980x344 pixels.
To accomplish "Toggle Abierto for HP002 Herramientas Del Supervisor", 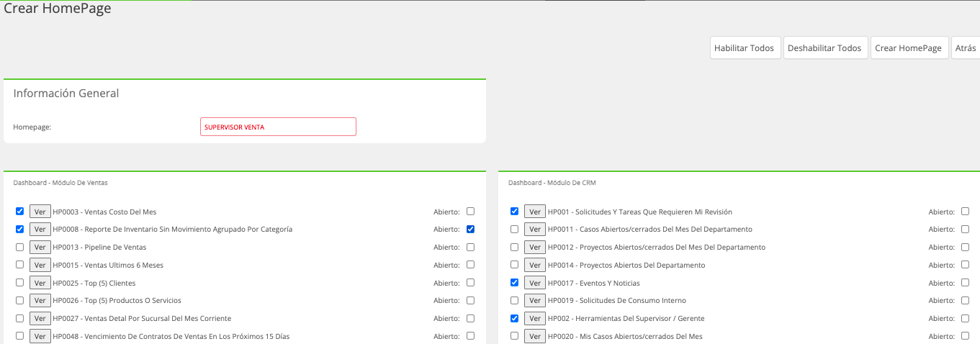I will click(x=965, y=318).
